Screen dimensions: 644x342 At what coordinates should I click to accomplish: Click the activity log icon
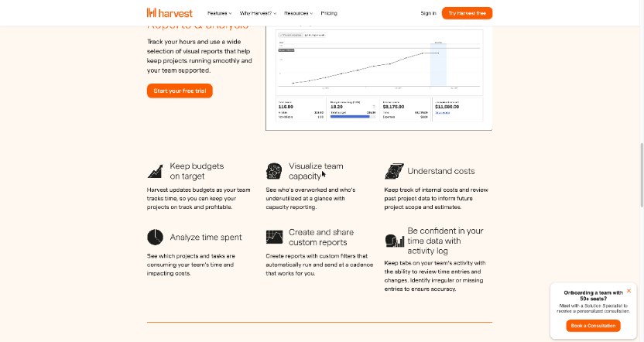[394, 241]
